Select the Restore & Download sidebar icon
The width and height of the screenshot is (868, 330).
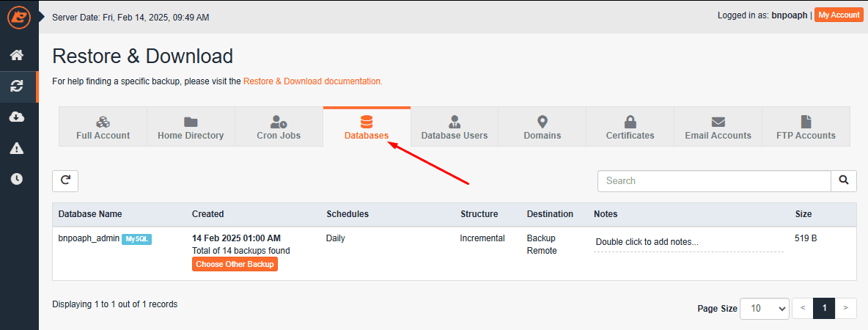pos(17,87)
